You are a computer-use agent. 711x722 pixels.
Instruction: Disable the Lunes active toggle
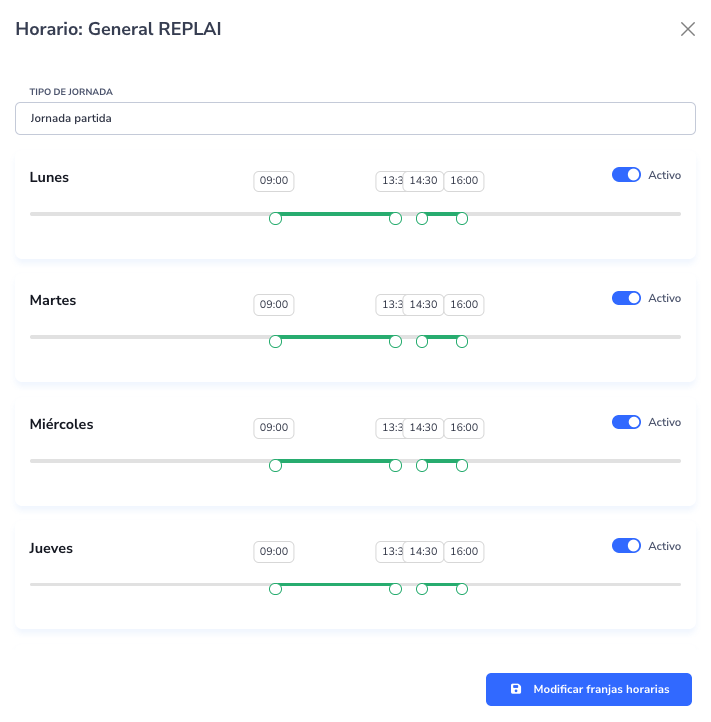(626, 175)
